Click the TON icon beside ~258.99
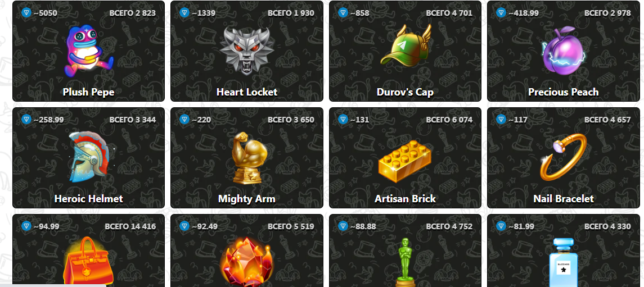The image size is (644, 287). pos(26,119)
